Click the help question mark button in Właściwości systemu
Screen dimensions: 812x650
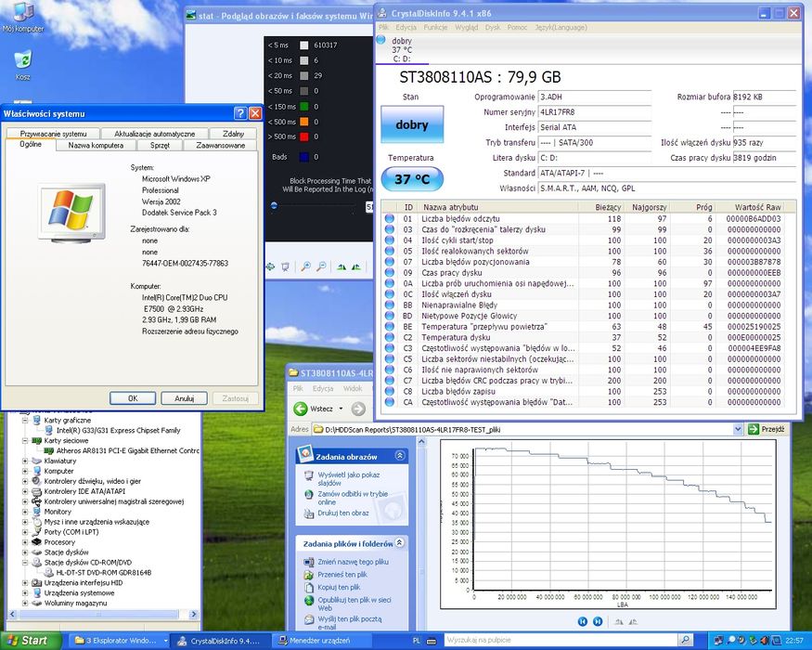click(x=240, y=113)
